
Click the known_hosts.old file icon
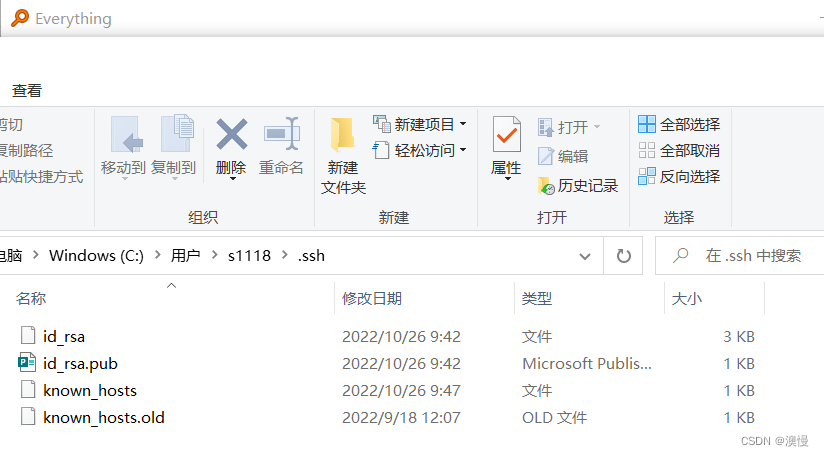(28, 416)
